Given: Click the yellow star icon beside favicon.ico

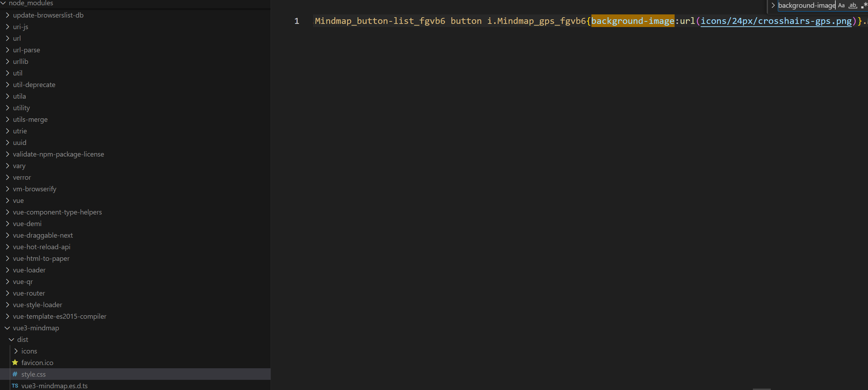Looking at the screenshot, I should point(15,362).
